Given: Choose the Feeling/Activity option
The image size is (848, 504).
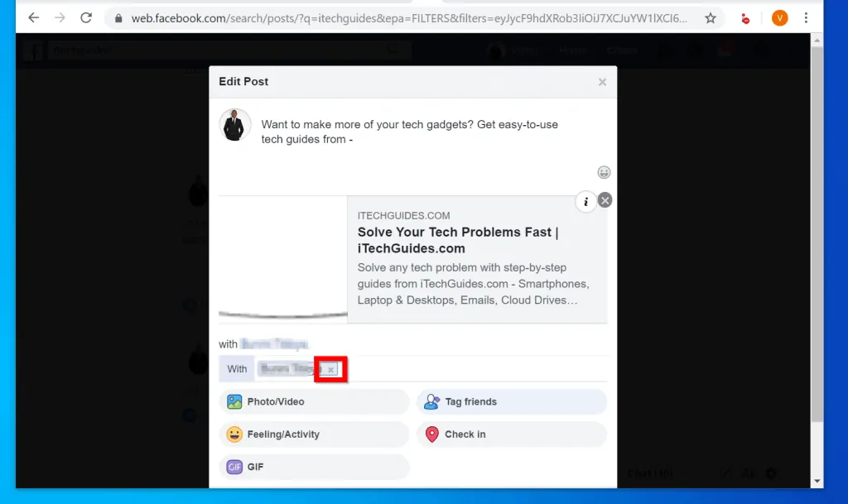Looking at the screenshot, I should pyautogui.click(x=314, y=434).
